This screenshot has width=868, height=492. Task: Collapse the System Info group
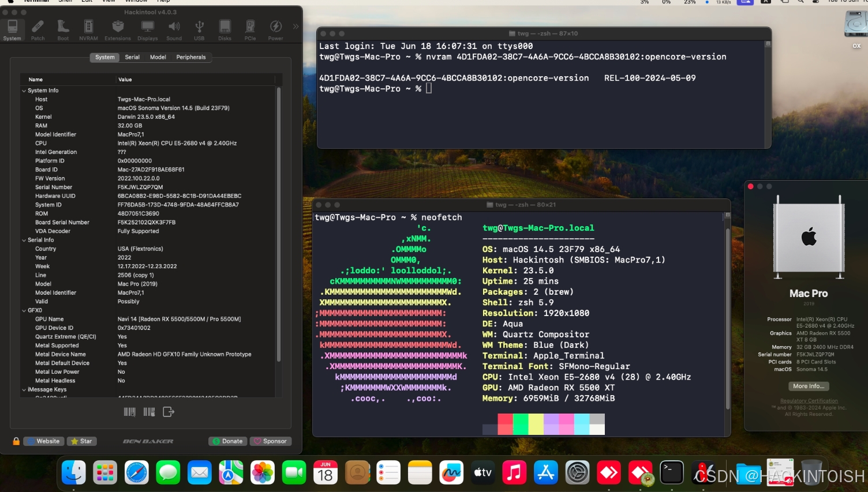[x=24, y=91]
